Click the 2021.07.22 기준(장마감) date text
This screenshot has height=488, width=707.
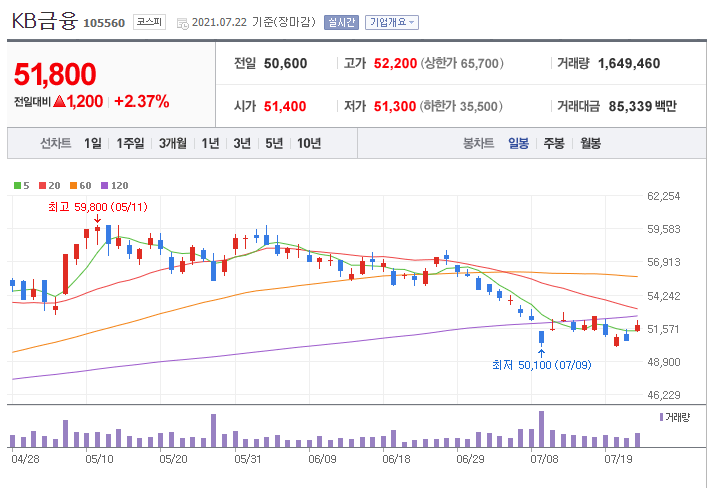click(254, 22)
